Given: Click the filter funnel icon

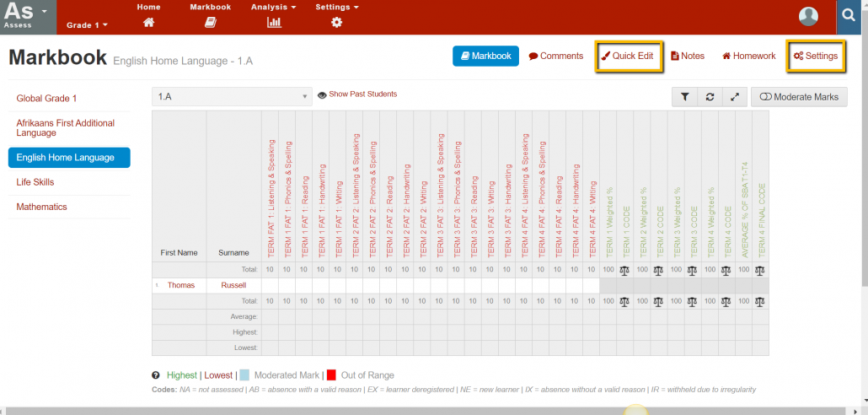Looking at the screenshot, I should point(685,97).
